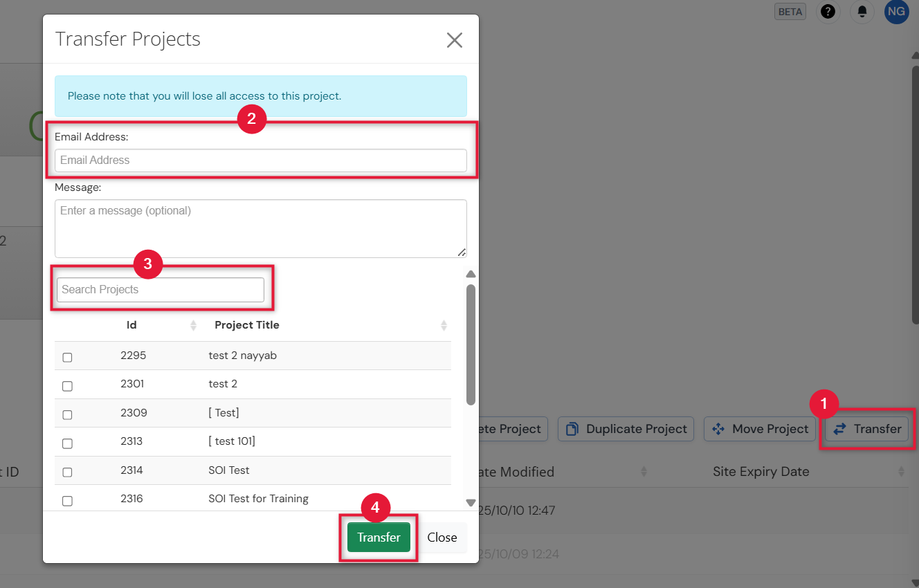The width and height of the screenshot is (919, 588).
Task: Focus the optional Message text area
Action: tap(261, 228)
